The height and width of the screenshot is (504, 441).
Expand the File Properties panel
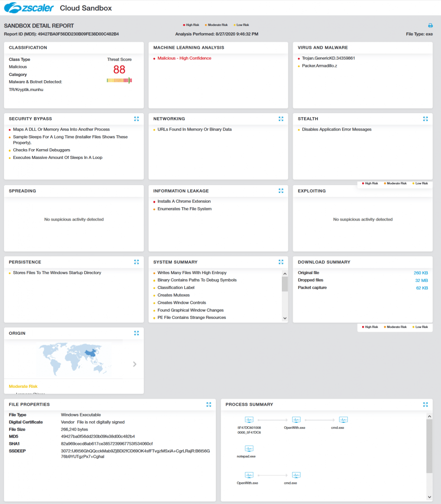coord(209,405)
